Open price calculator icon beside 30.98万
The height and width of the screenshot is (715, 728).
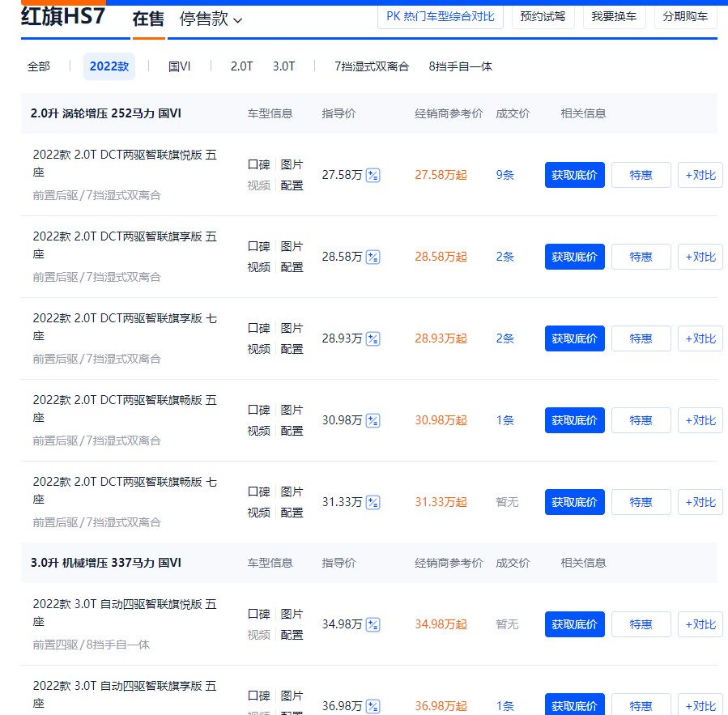(373, 420)
